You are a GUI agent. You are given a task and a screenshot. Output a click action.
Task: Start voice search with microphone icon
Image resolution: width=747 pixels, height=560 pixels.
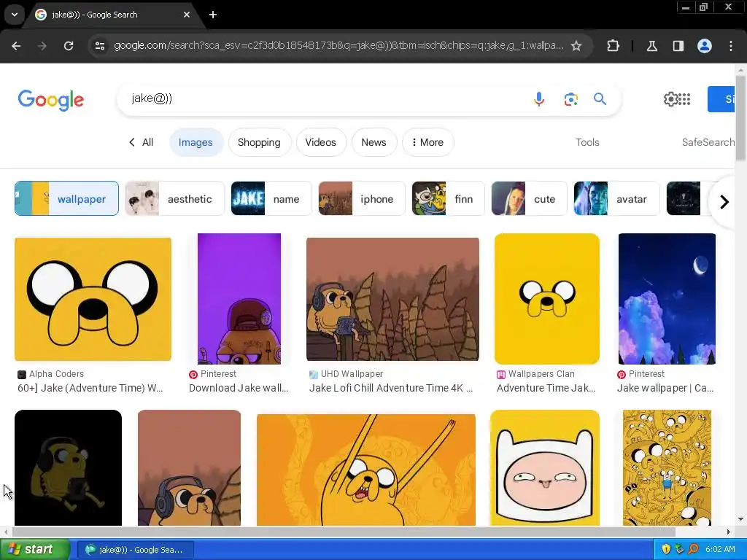point(539,99)
